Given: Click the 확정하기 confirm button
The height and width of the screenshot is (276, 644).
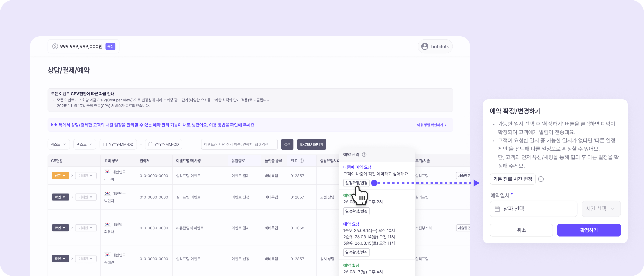Looking at the screenshot, I should pos(589,230).
